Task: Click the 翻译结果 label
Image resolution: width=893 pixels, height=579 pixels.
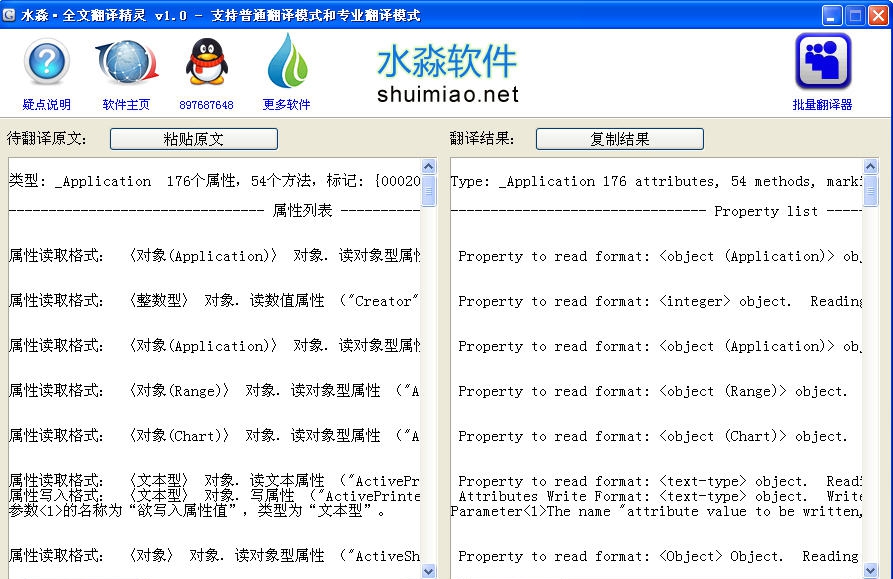Action: pyautogui.click(x=482, y=138)
